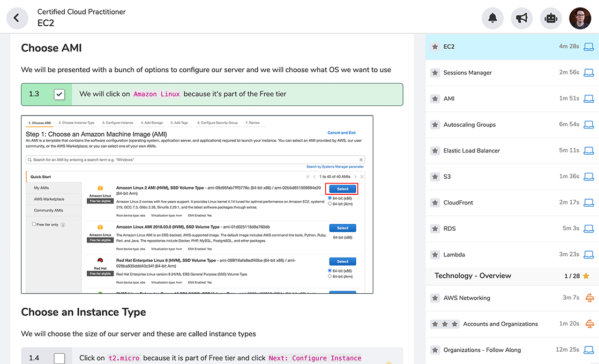Click the yellow star next to 1 / 28

(x=586, y=276)
